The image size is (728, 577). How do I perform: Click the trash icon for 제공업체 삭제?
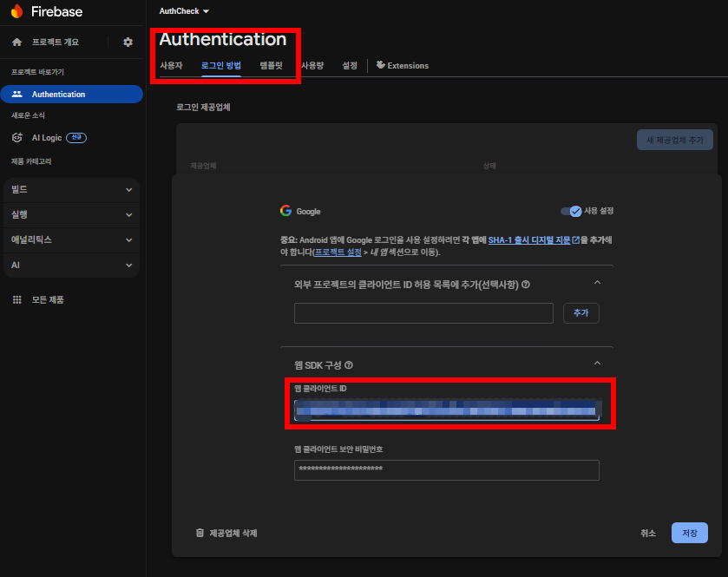click(x=200, y=533)
